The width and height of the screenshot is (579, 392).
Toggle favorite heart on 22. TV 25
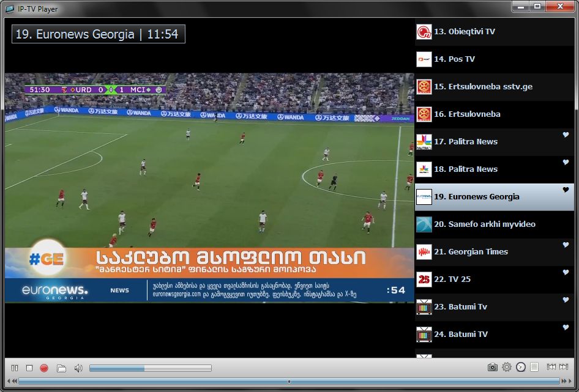(566, 272)
